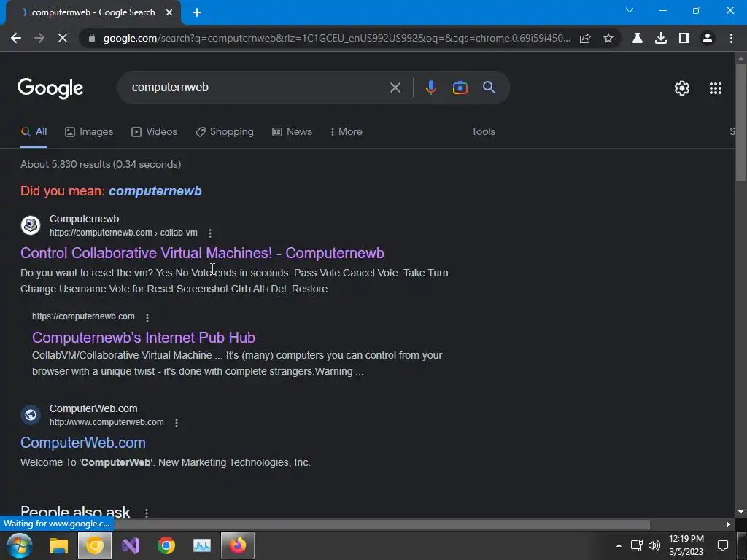Switch to Shopping results

pyautogui.click(x=225, y=132)
